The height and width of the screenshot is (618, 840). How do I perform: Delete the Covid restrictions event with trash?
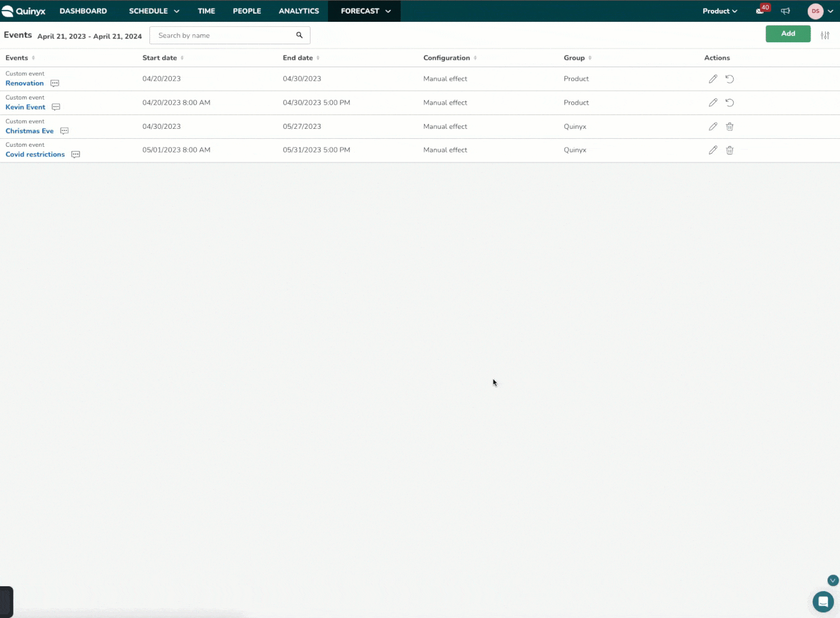point(730,150)
